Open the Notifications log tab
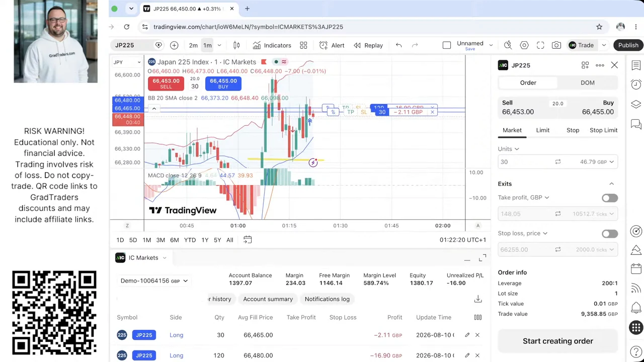 (327, 299)
